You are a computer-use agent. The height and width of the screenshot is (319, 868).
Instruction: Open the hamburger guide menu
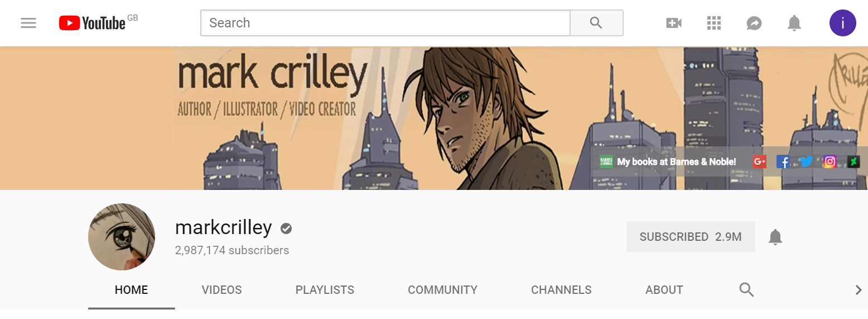click(x=28, y=23)
